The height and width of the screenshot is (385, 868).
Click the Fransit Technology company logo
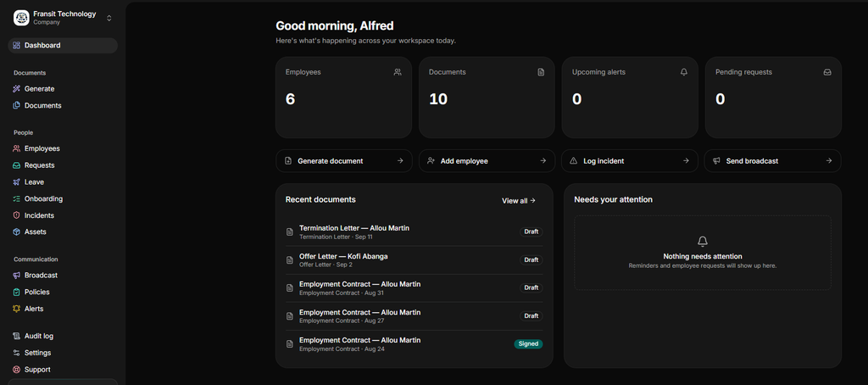click(21, 18)
